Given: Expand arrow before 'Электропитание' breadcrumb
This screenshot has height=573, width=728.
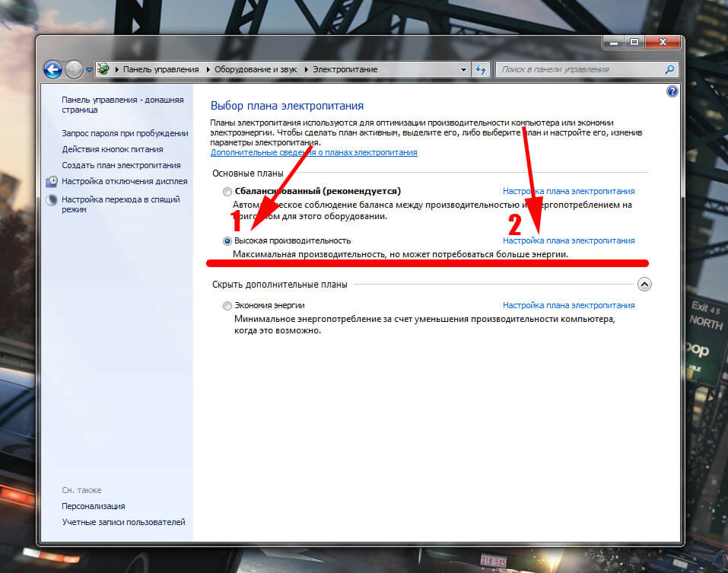Looking at the screenshot, I should tap(307, 70).
